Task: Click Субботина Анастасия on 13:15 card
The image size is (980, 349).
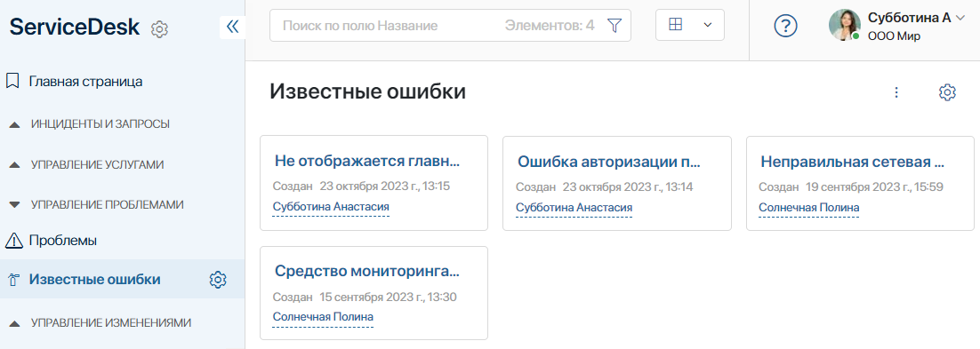Action: (331, 207)
